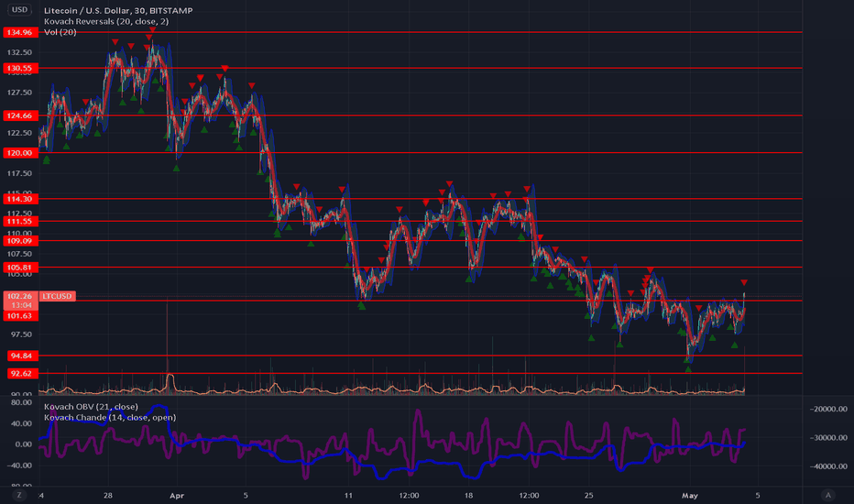Click the 28 date on time axis
Viewport: 854px width, 504px height.
pyautogui.click(x=108, y=495)
